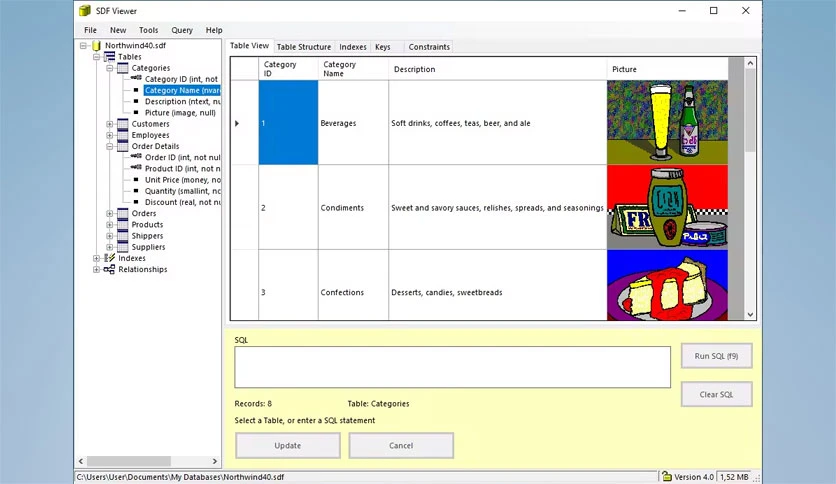The width and height of the screenshot is (836, 484).
Task: Expand the Relationships node
Action: [97, 269]
